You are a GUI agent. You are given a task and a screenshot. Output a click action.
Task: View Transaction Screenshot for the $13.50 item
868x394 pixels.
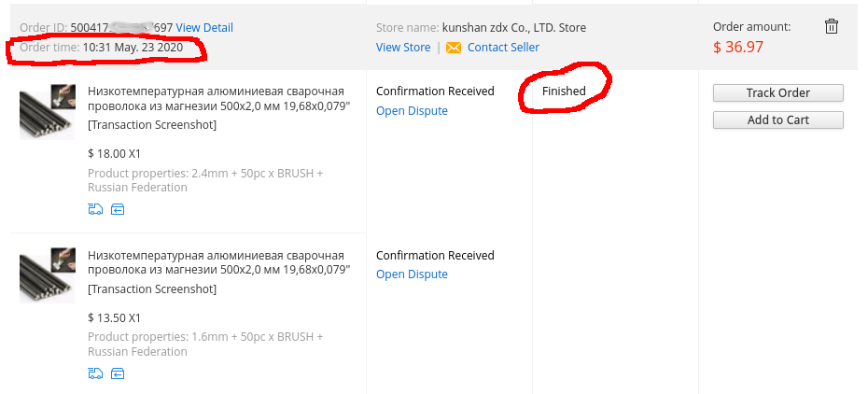pyautogui.click(x=152, y=289)
